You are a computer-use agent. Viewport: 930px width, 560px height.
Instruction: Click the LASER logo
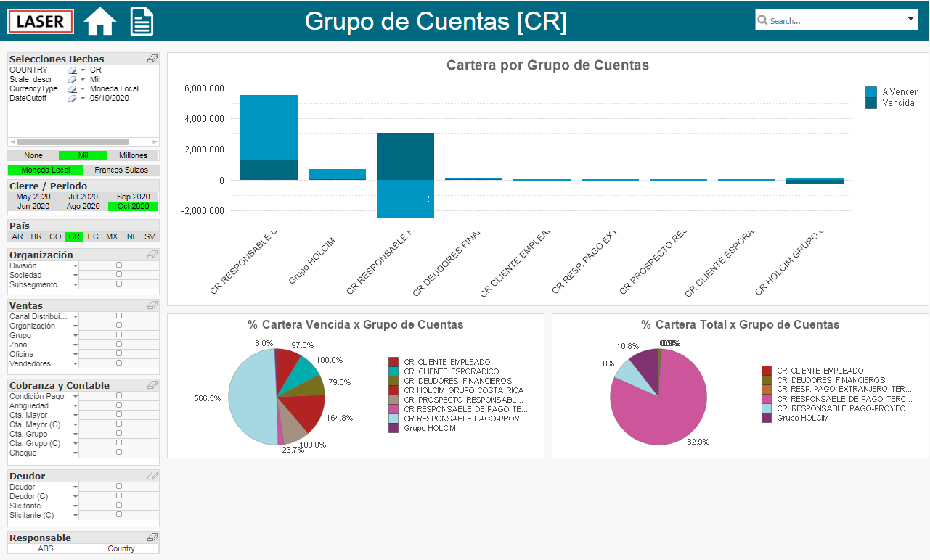click(x=41, y=21)
